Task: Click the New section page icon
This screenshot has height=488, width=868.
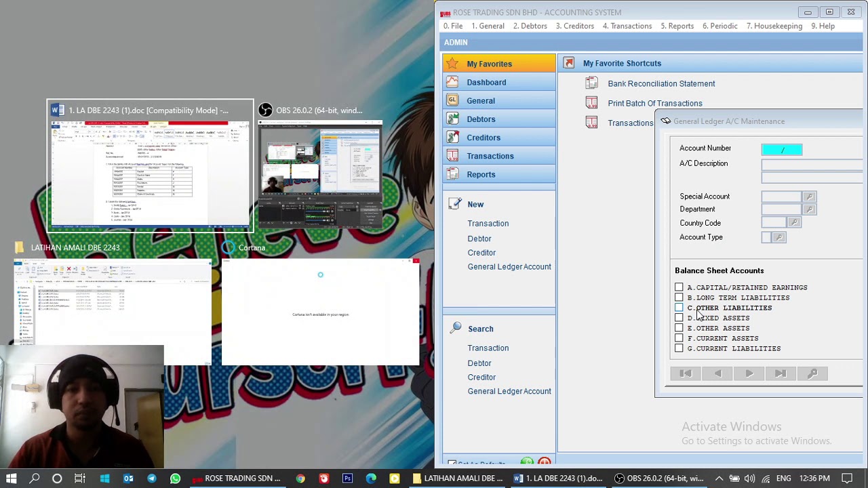Action: click(456, 204)
